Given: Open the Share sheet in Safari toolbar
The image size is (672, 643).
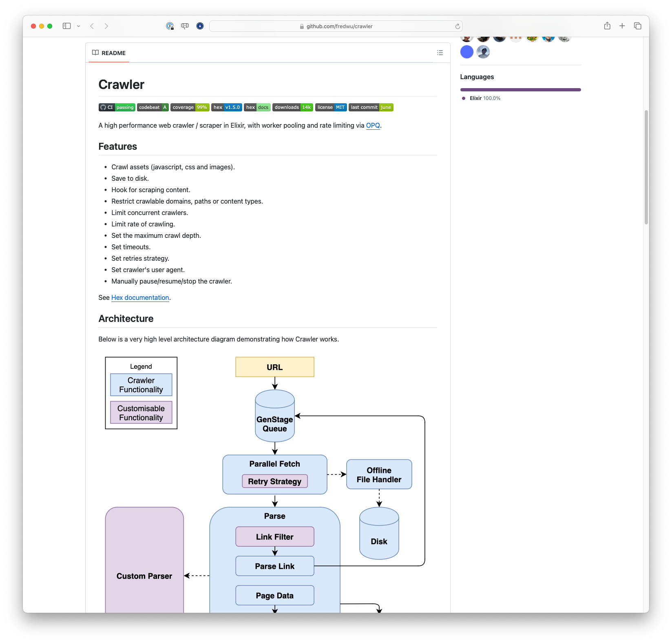Looking at the screenshot, I should 607,26.
